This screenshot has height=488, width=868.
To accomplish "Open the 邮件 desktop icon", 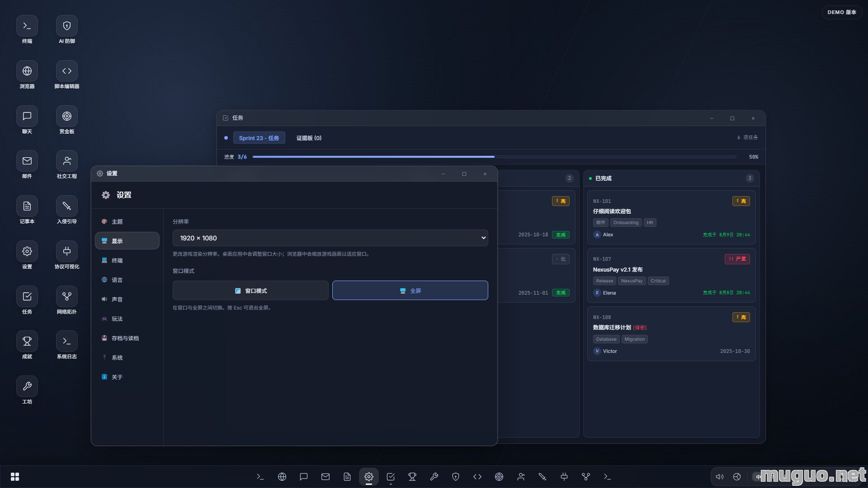I will 27,165.
